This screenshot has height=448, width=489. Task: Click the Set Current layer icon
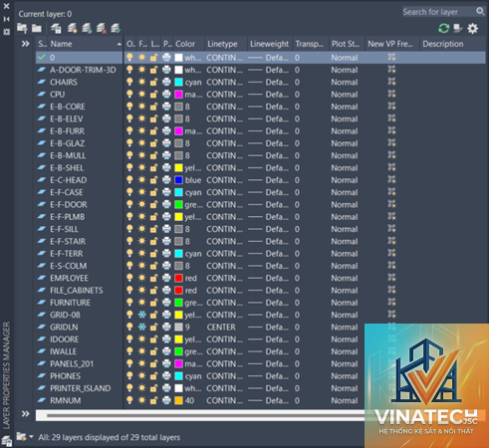point(116,29)
